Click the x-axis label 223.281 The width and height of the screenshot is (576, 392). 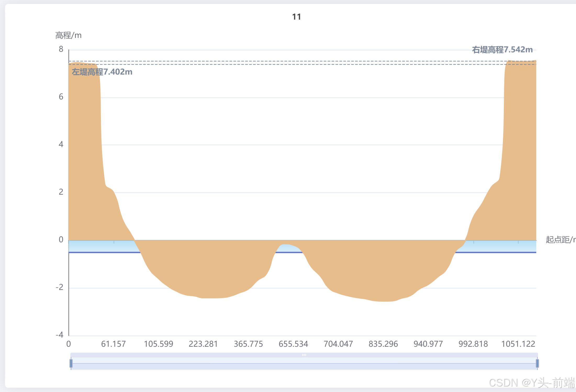[x=203, y=344]
